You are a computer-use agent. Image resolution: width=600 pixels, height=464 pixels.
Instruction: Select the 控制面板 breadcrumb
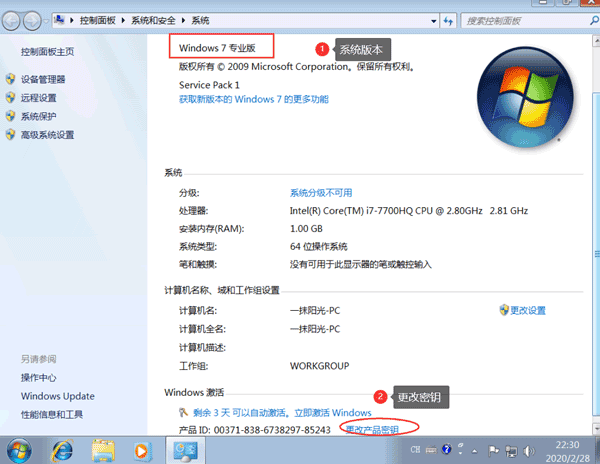tap(98, 21)
